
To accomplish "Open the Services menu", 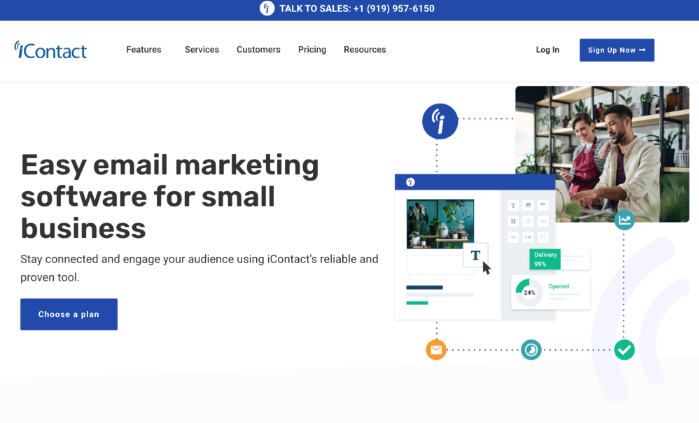I will [202, 49].
